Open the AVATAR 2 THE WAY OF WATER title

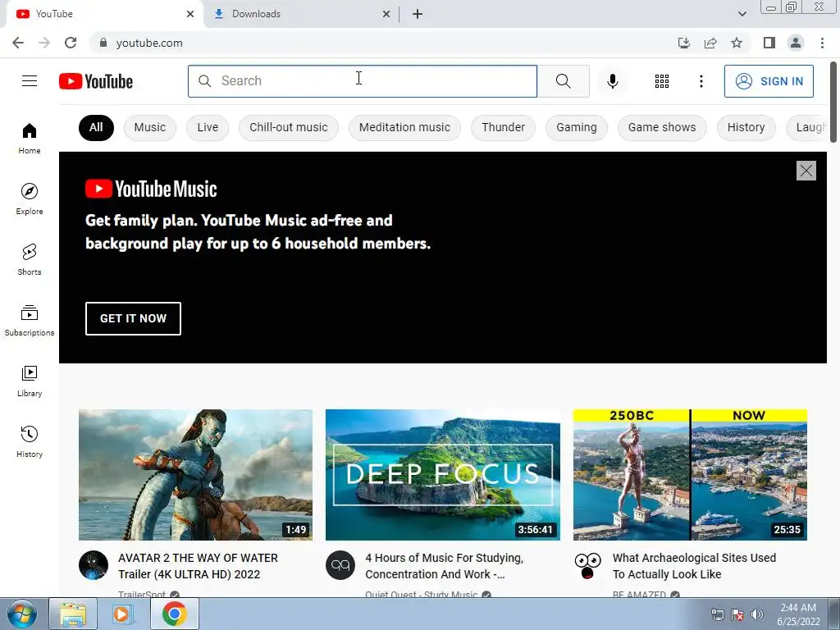click(x=198, y=566)
